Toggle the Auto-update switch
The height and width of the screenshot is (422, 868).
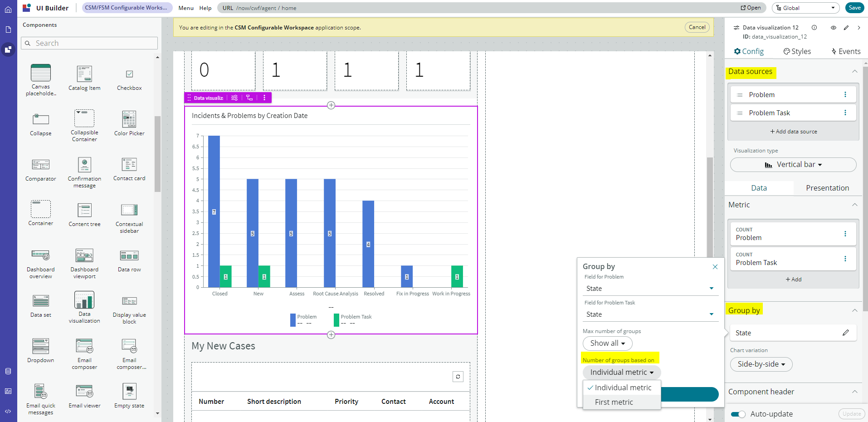(x=738, y=414)
